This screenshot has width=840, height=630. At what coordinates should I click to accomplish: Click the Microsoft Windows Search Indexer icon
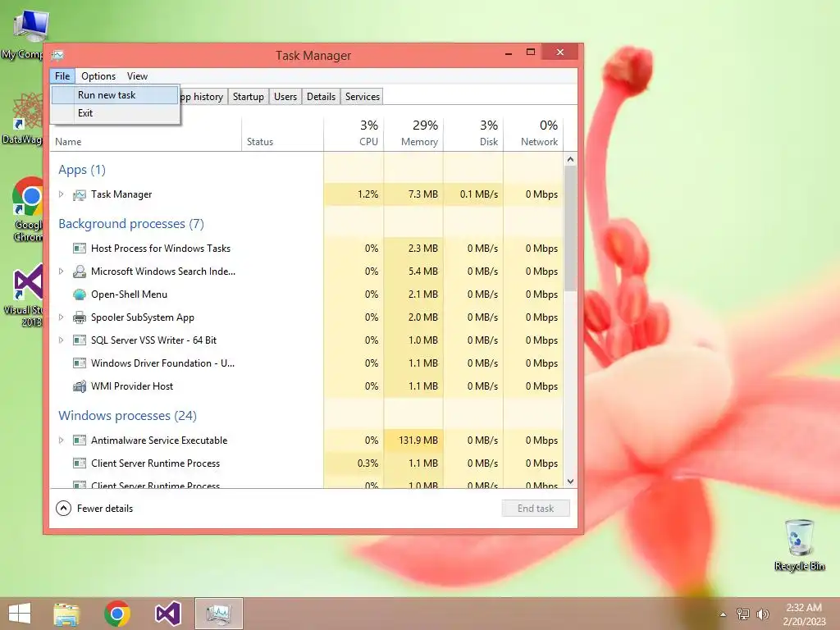[80, 272]
